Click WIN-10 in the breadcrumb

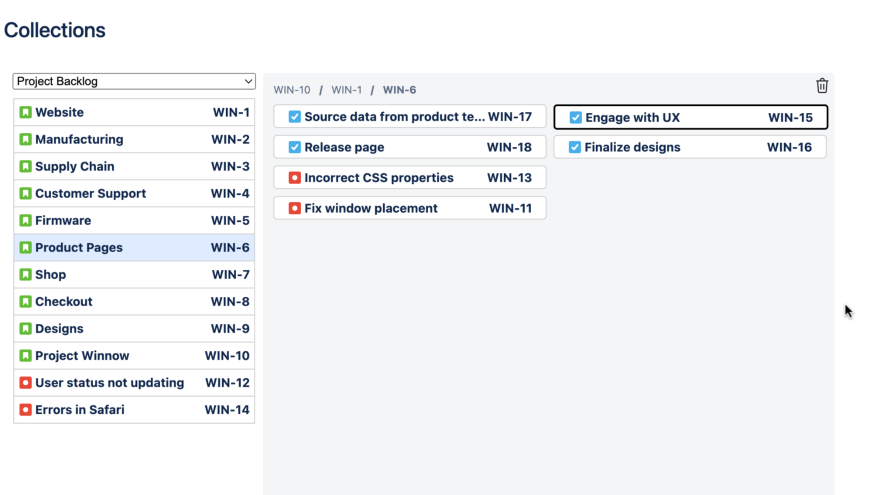click(x=292, y=90)
